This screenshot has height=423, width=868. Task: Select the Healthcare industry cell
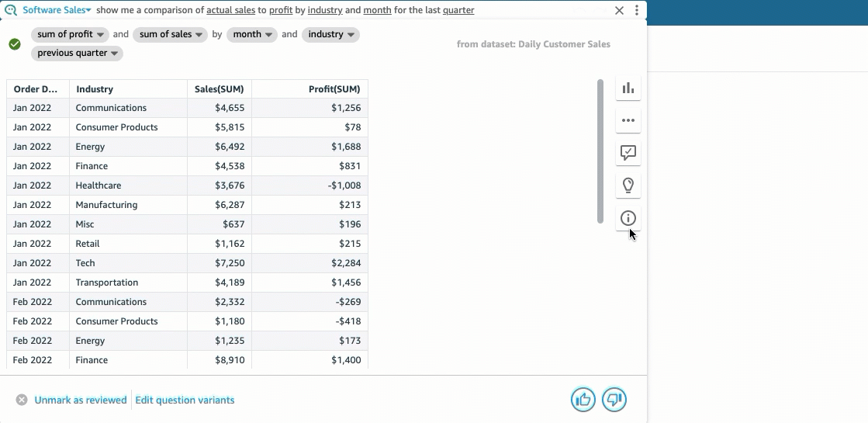click(128, 185)
